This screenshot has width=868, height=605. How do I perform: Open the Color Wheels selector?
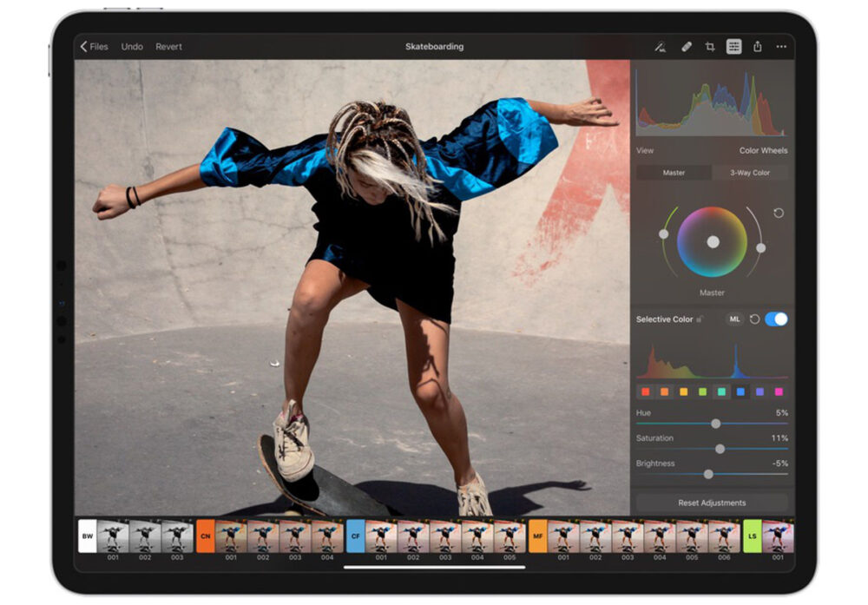tap(763, 150)
